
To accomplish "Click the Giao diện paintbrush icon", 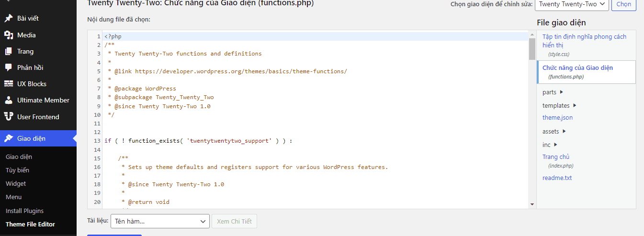I will [8, 139].
